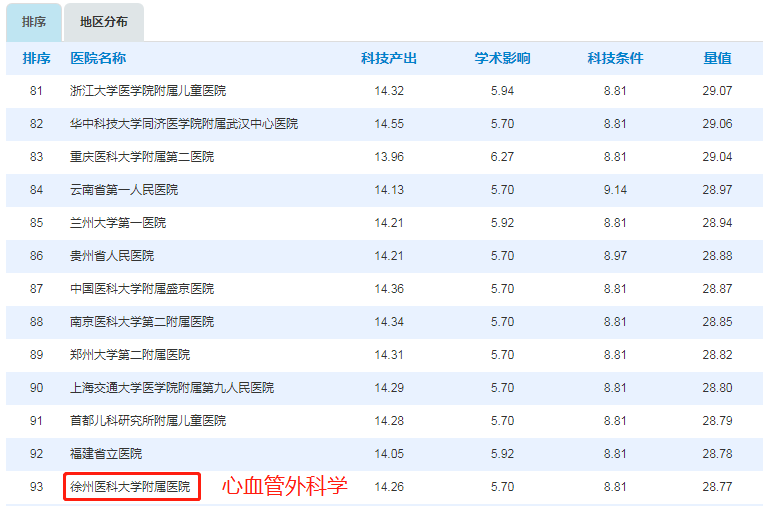
Task: Select 量值 score 28.87
Action: pos(717,288)
